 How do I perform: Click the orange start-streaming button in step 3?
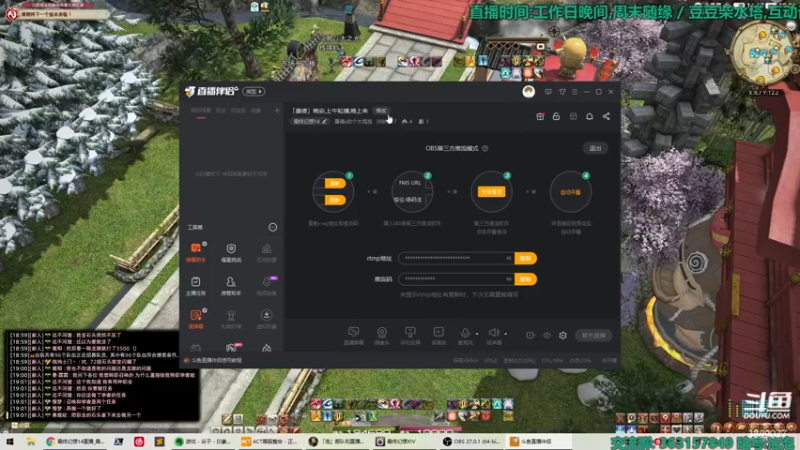[x=491, y=192]
